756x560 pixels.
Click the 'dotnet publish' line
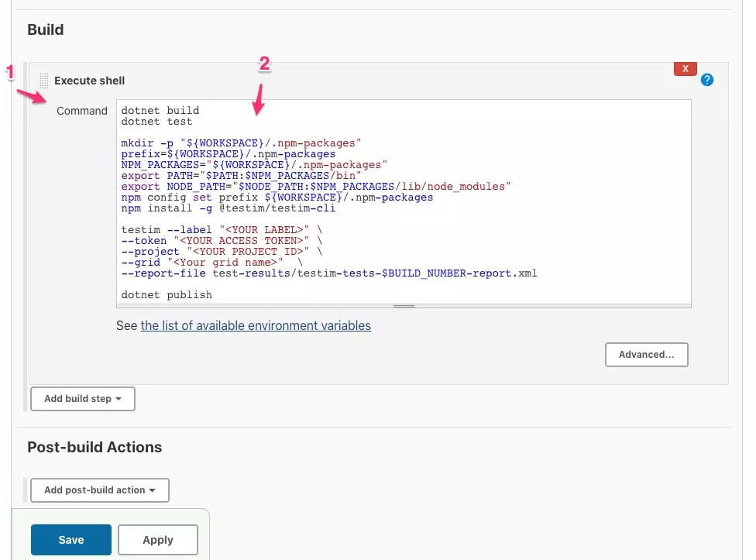pyautogui.click(x=167, y=295)
